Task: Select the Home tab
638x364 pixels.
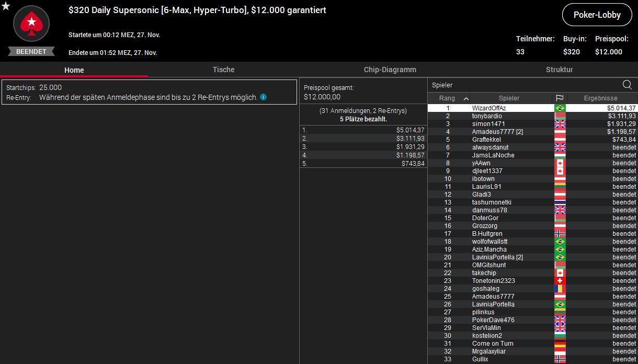Action: point(74,70)
